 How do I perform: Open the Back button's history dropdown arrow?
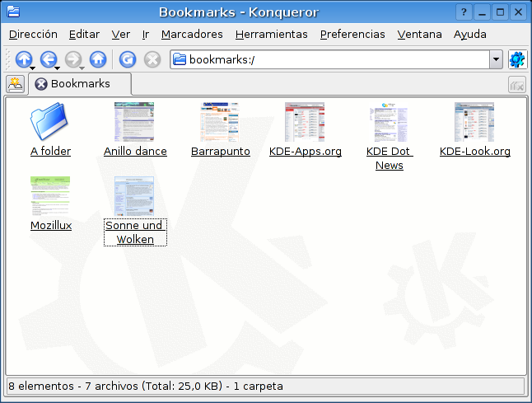coord(58,68)
